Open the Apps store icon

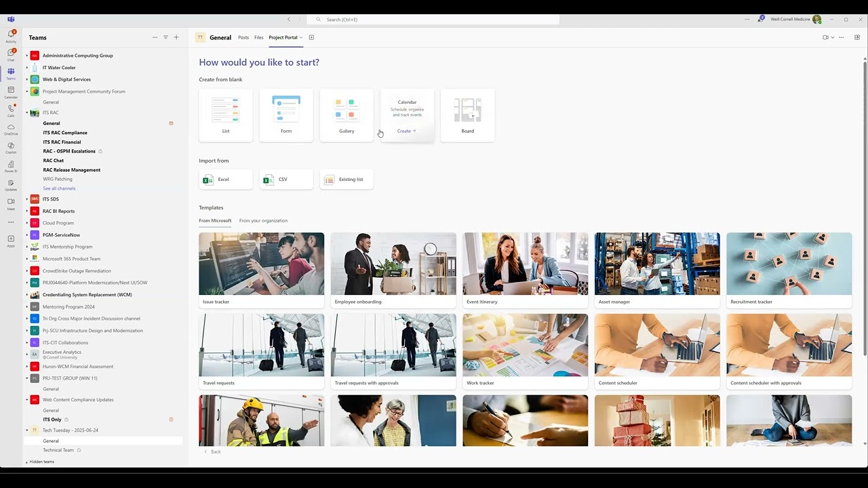[11, 240]
